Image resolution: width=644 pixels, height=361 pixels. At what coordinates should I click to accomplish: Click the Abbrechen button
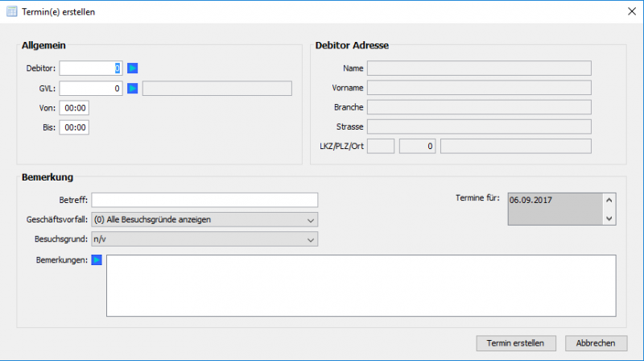coord(596,342)
